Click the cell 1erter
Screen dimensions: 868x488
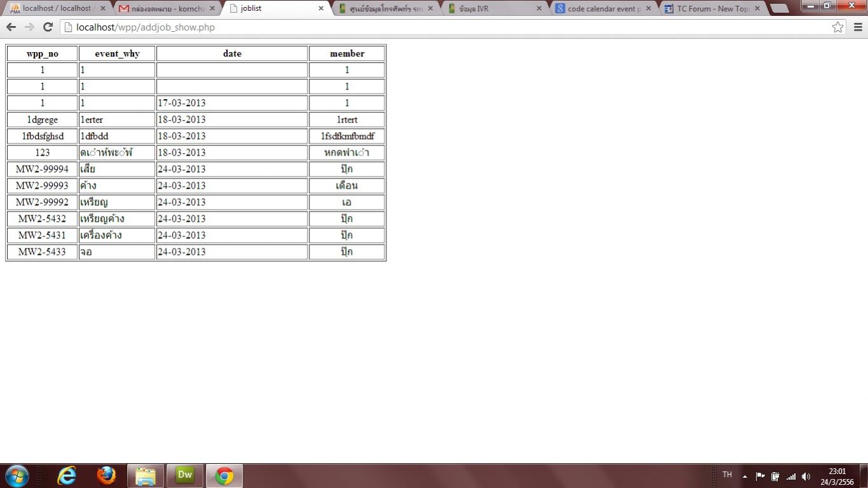tap(117, 119)
